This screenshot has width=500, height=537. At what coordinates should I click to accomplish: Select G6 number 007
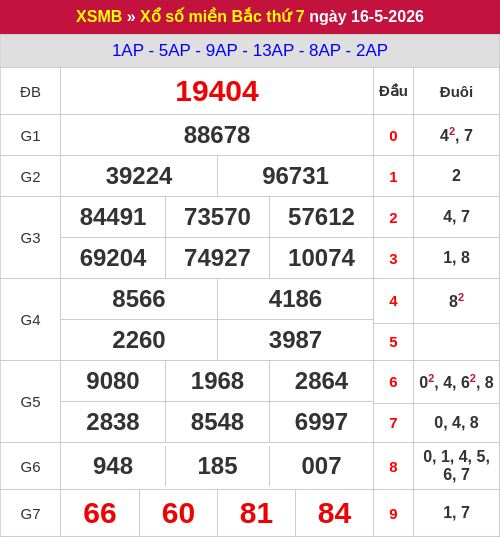321,466
